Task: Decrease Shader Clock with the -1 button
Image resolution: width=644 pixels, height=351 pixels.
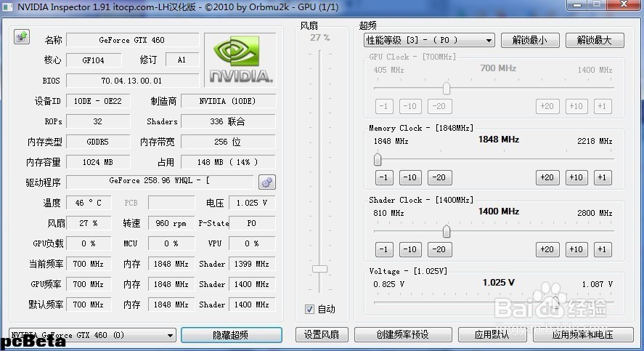Action: pos(384,249)
